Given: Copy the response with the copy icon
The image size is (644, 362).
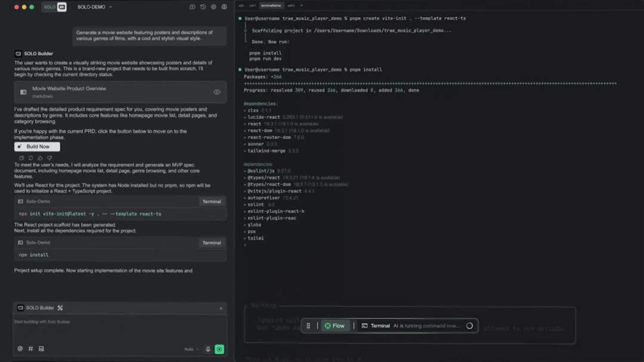Looking at the screenshot, I should pyautogui.click(x=21, y=158).
